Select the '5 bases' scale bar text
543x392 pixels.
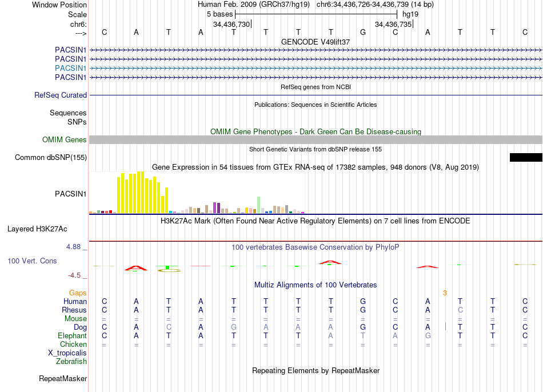coord(220,14)
